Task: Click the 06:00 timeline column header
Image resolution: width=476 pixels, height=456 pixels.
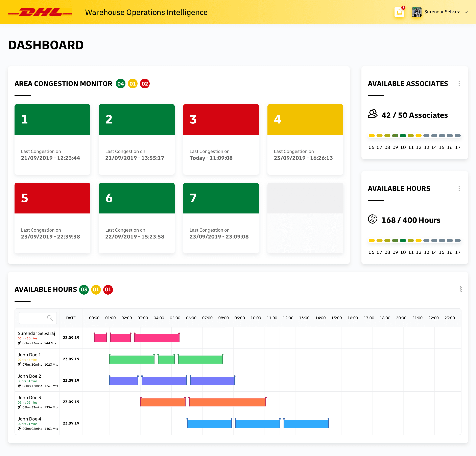Action: 191,318
